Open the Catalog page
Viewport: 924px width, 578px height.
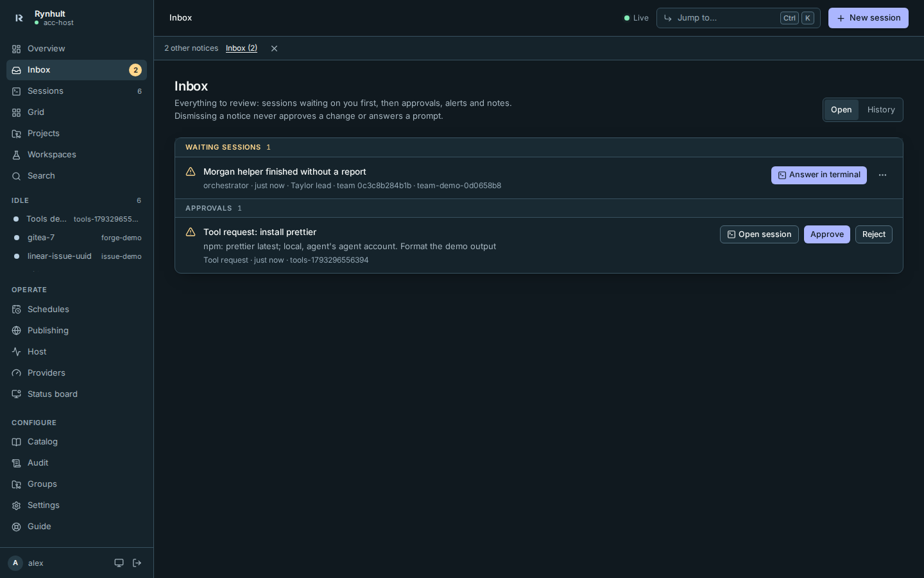[76, 442]
